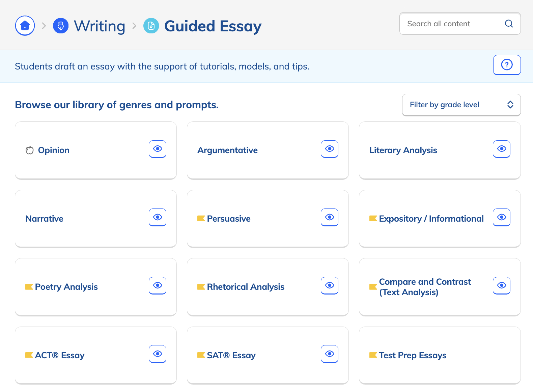This screenshot has width=533, height=392.
Task: Click the apple icon next to Opinion
Action: [x=29, y=150]
